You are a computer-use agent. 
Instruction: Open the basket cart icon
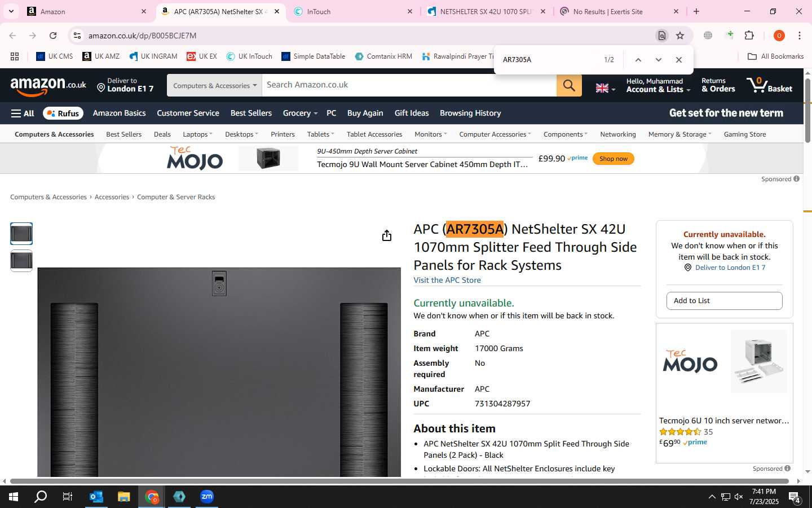(769, 85)
